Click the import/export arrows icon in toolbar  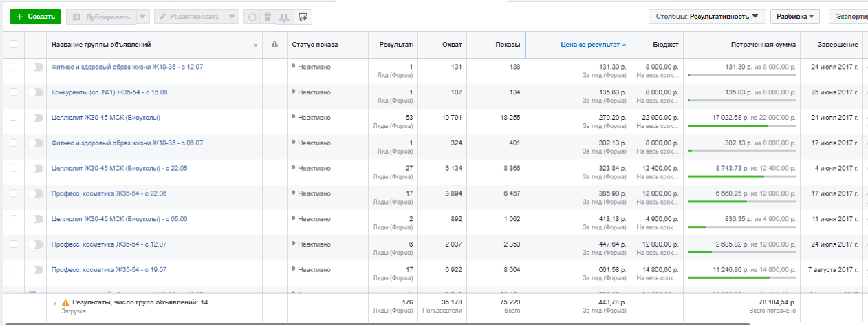[x=303, y=17]
